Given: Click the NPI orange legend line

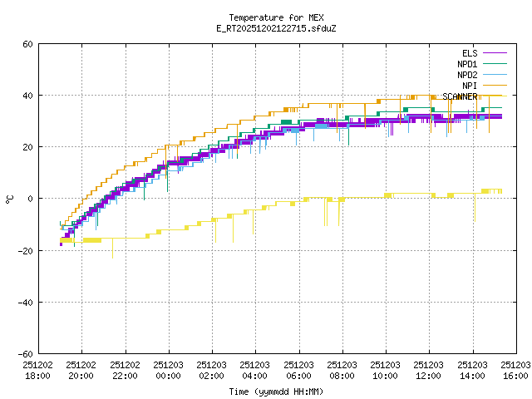Looking at the screenshot, I should click(494, 85).
